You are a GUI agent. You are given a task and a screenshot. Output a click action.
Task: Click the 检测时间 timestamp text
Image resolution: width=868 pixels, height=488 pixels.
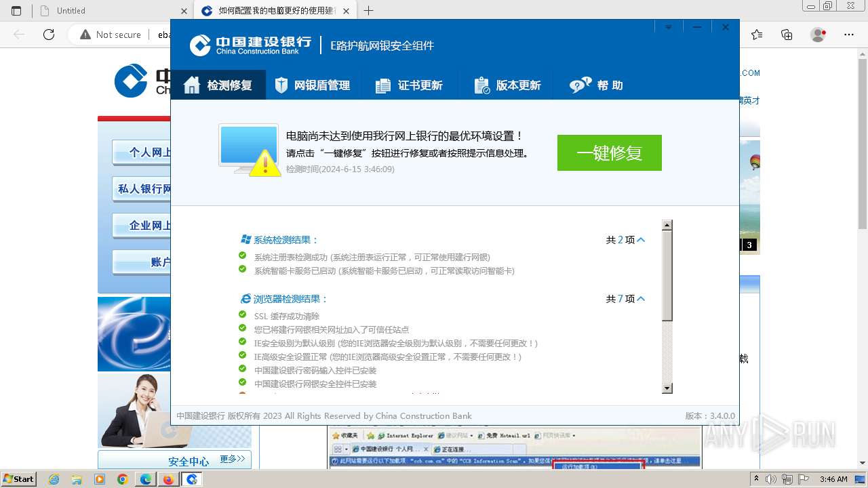[340, 169]
